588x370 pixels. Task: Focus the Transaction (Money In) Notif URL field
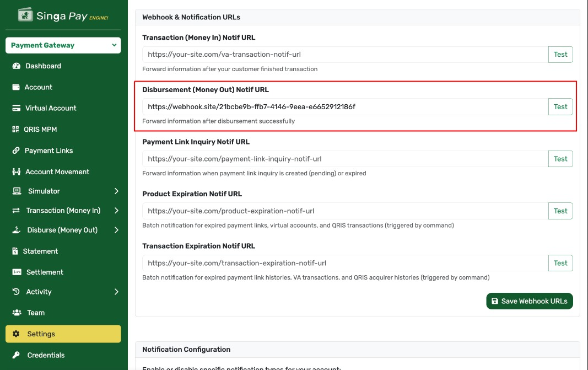(345, 55)
